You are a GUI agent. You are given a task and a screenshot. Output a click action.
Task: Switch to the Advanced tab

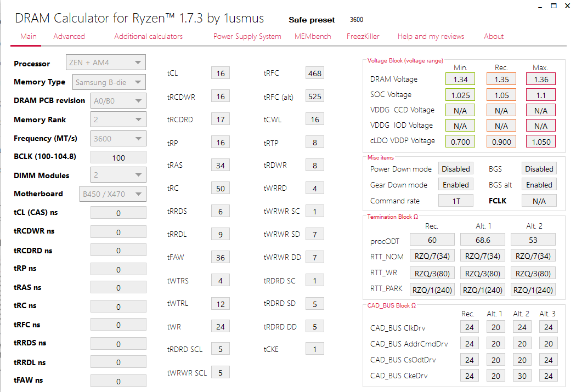click(x=69, y=36)
